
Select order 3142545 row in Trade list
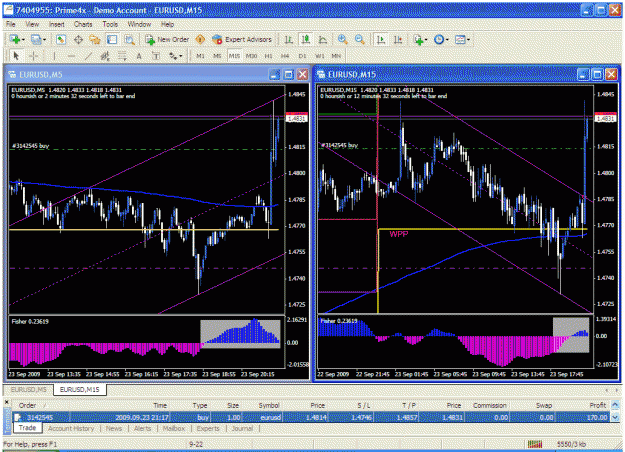311,417
